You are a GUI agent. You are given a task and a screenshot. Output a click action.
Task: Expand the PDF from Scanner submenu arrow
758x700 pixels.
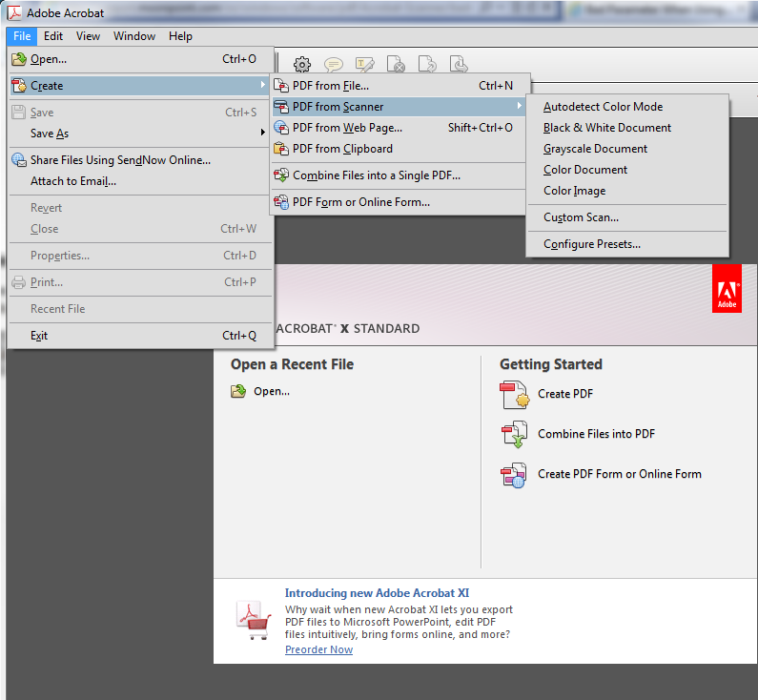point(520,106)
